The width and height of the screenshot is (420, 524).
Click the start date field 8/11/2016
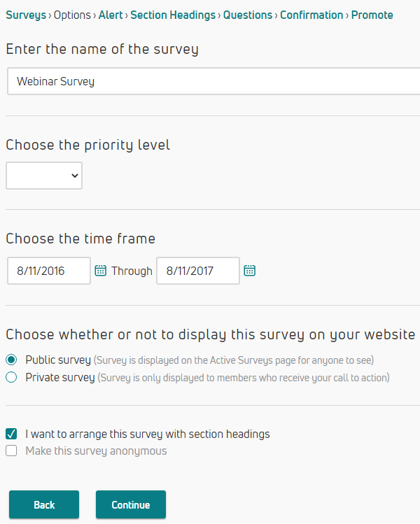point(49,271)
